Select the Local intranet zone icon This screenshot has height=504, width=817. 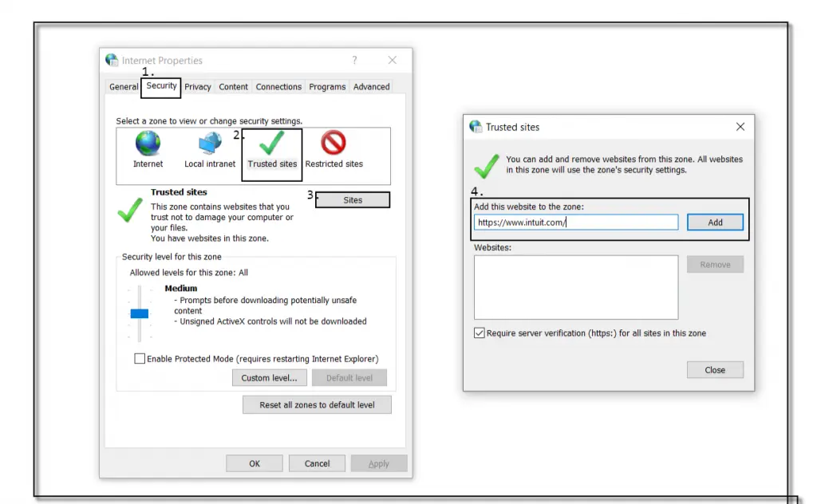click(x=210, y=144)
